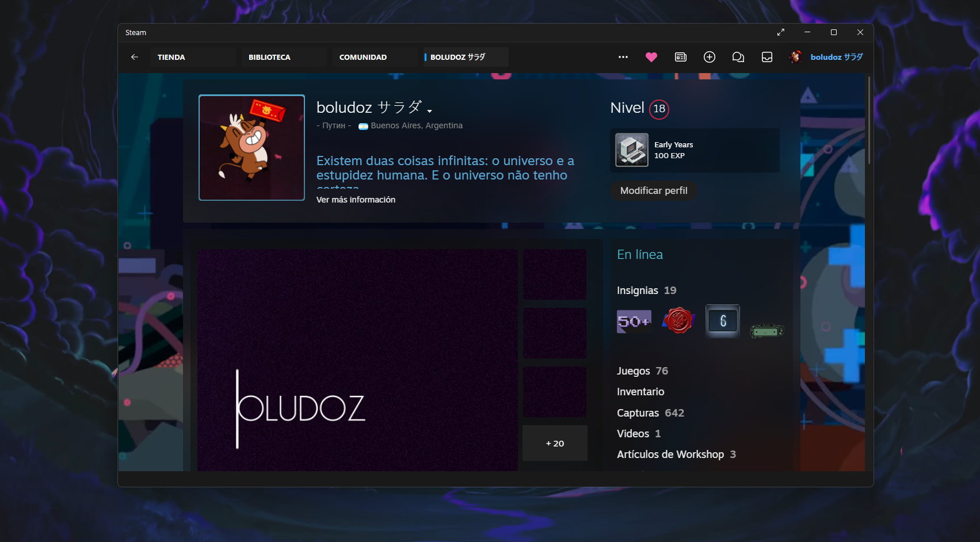
Task: Click the Argentina flag icon
Action: point(363,126)
